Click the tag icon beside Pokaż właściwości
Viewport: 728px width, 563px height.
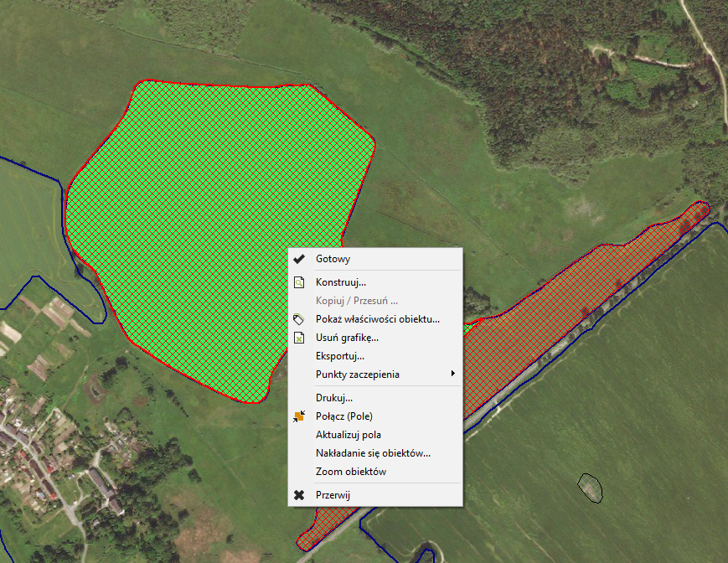click(x=298, y=319)
